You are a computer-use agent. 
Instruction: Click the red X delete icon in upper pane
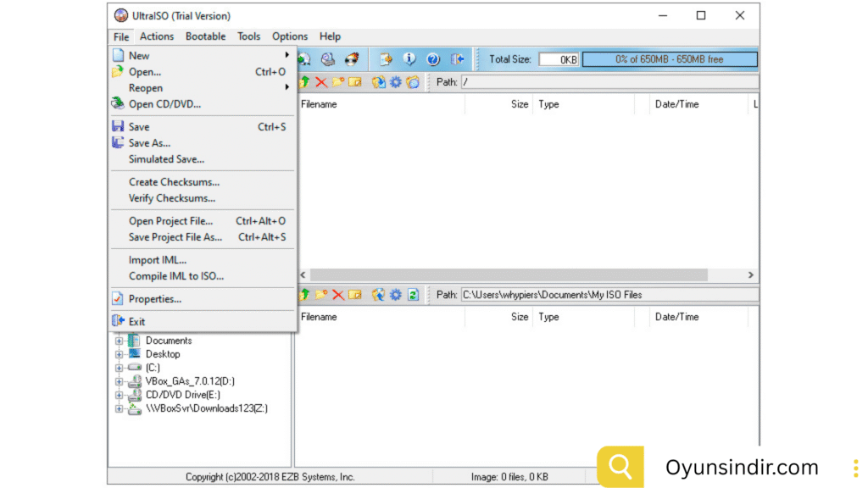tap(321, 82)
